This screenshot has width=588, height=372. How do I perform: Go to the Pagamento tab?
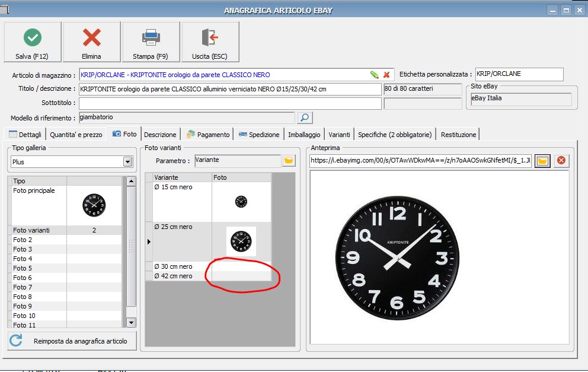click(208, 135)
